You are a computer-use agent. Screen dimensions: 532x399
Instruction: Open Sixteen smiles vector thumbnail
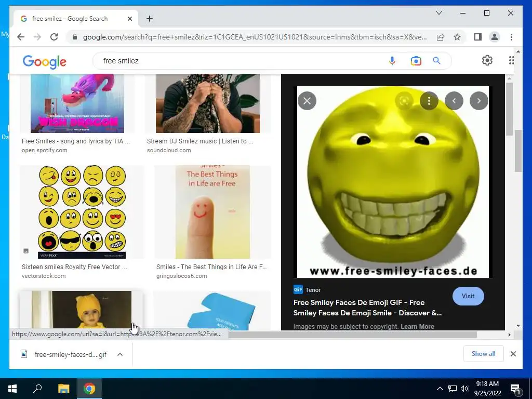click(x=82, y=212)
